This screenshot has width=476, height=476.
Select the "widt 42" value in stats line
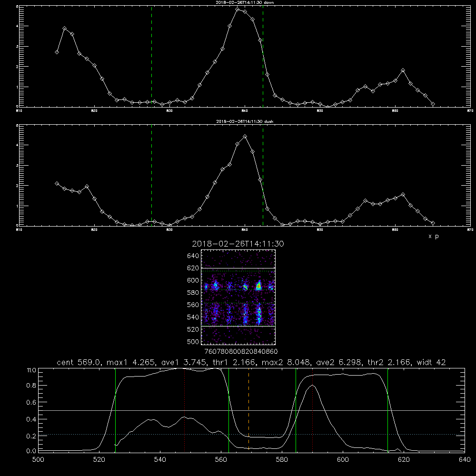(x=431, y=362)
